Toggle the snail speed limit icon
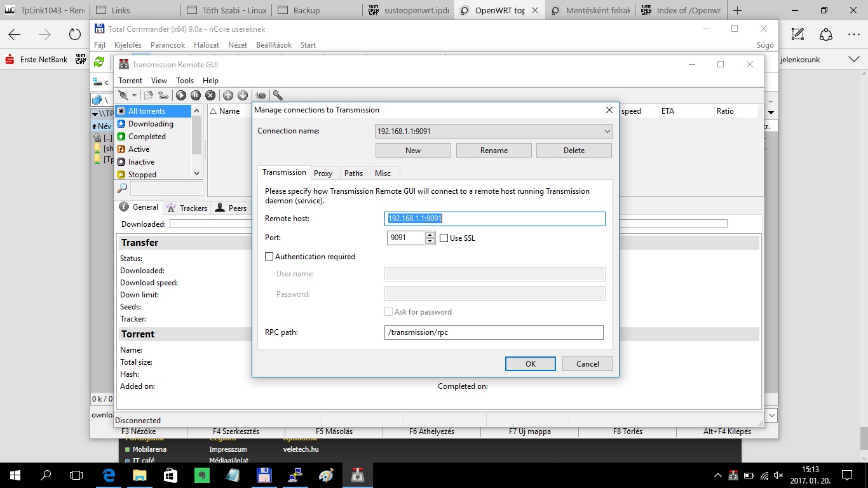868x488 pixels. tap(261, 95)
